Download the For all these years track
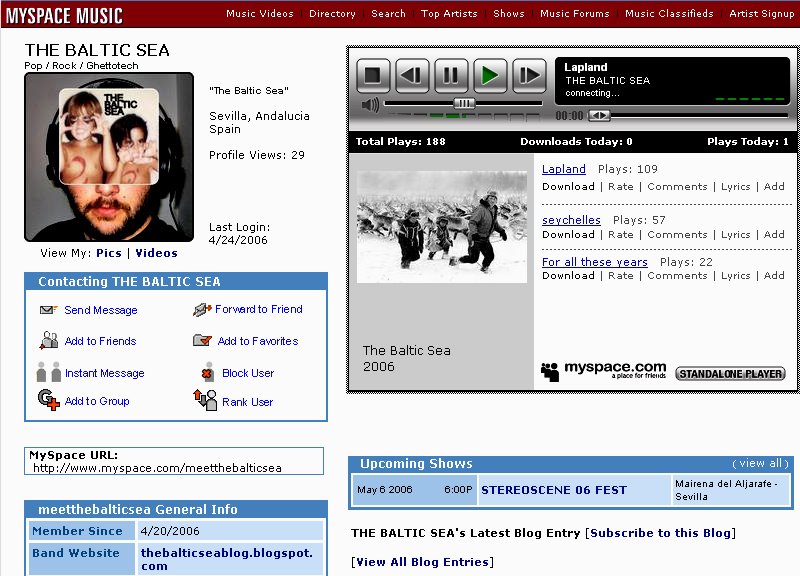This screenshot has height=576, width=800. tap(568, 276)
